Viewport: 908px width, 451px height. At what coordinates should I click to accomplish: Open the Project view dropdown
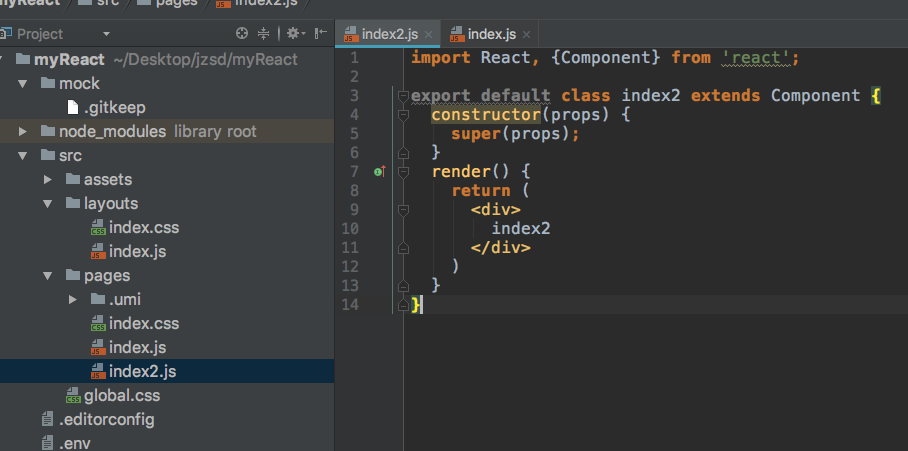[x=106, y=33]
